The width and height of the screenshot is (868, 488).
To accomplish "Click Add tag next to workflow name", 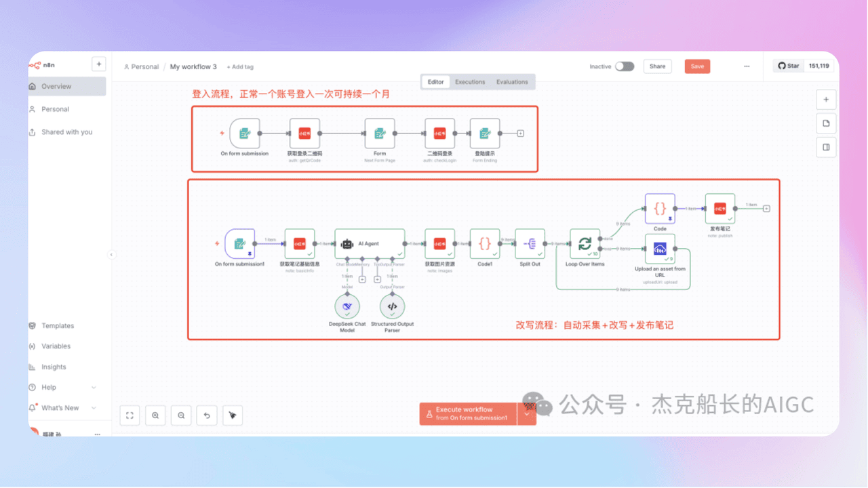I will tap(240, 67).
